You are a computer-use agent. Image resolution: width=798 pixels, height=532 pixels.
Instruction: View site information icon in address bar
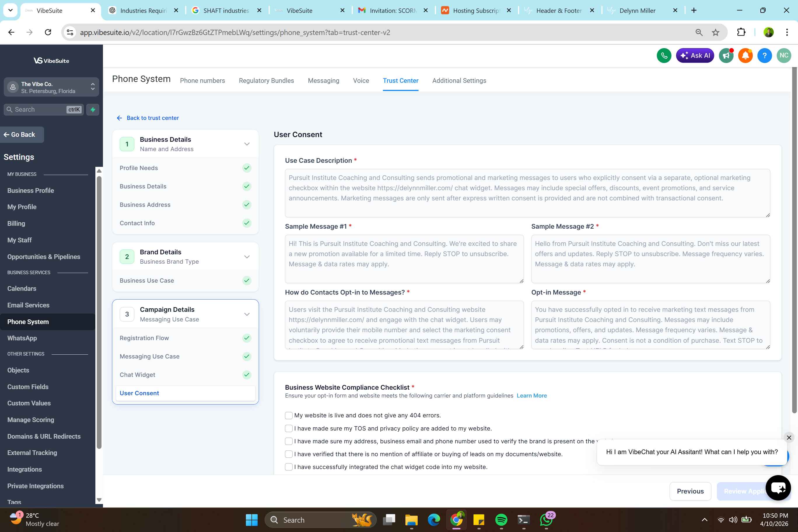pyautogui.click(x=70, y=32)
